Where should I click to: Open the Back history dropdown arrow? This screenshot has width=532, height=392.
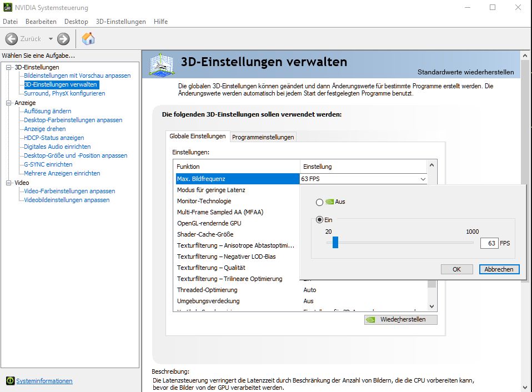tap(51, 39)
